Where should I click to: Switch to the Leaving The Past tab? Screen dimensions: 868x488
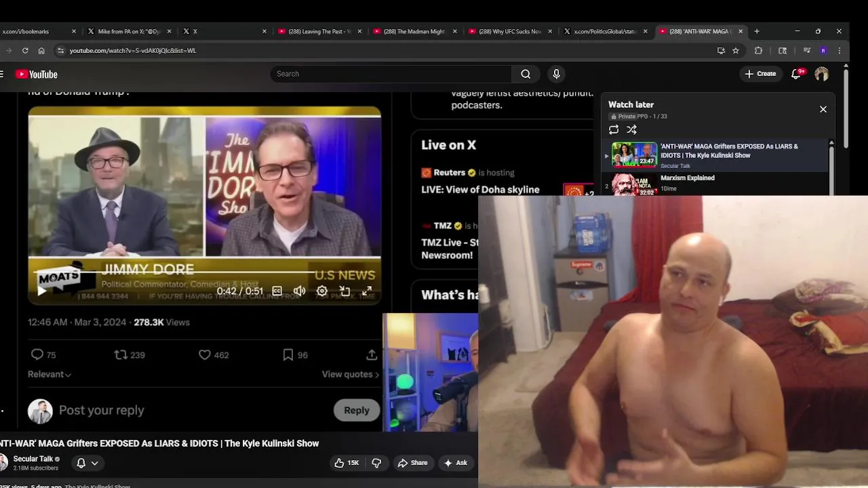(x=319, y=31)
